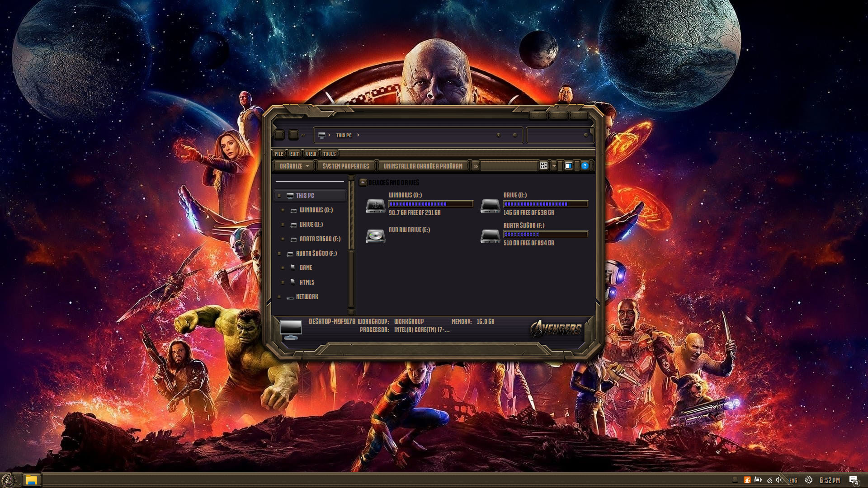The width and height of the screenshot is (868, 488).
Task: Open the Tools menu
Action: 329,154
